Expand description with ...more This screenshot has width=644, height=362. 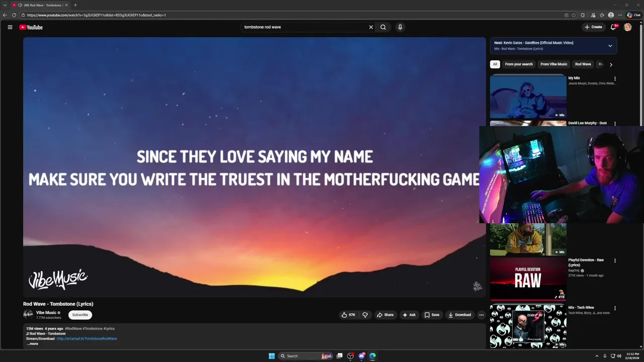click(x=33, y=344)
